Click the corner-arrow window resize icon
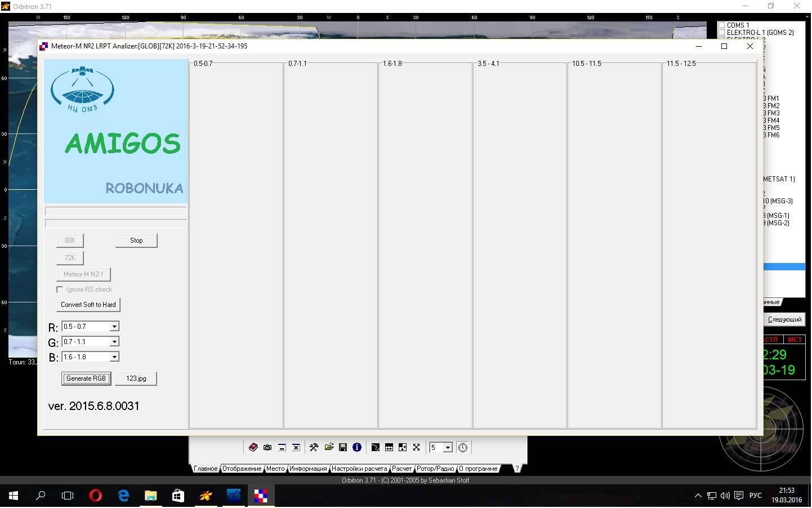The height and width of the screenshot is (508, 812). pyautogui.click(x=403, y=448)
